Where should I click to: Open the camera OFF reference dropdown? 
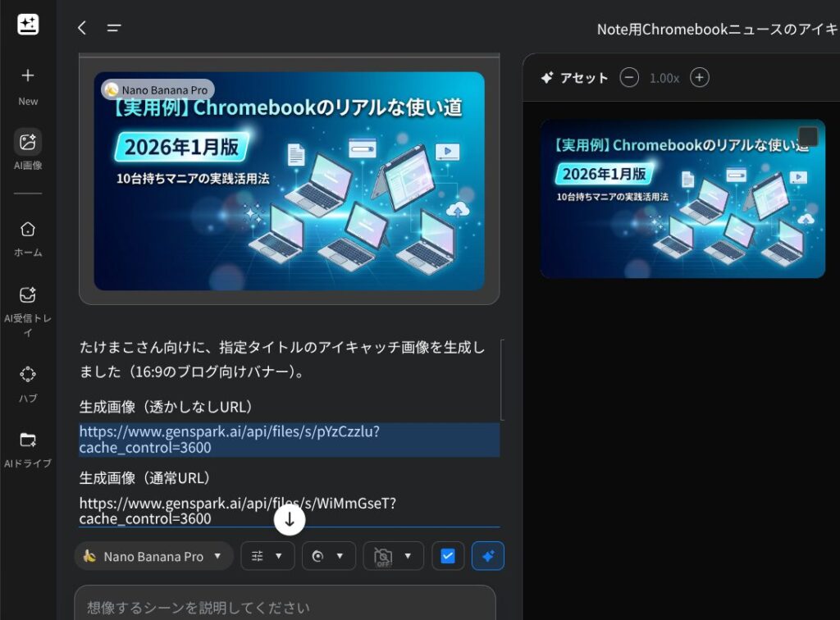393,556
